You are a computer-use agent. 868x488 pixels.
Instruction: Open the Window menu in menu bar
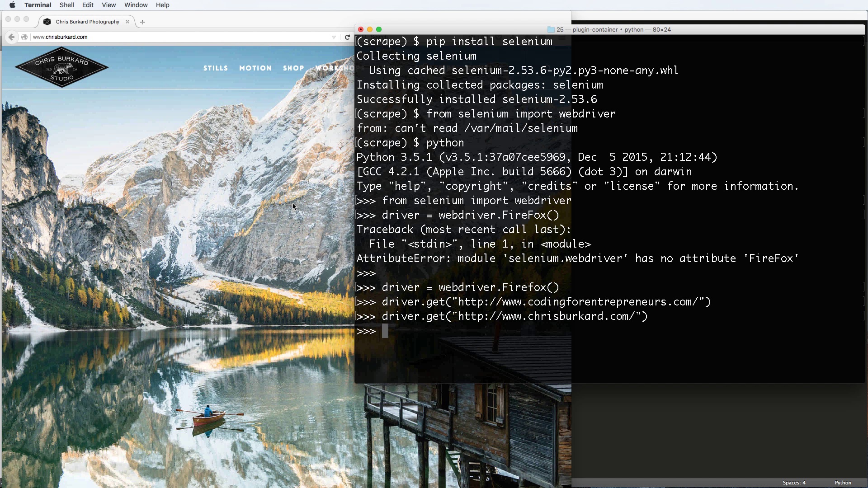(x=136, y=5)
